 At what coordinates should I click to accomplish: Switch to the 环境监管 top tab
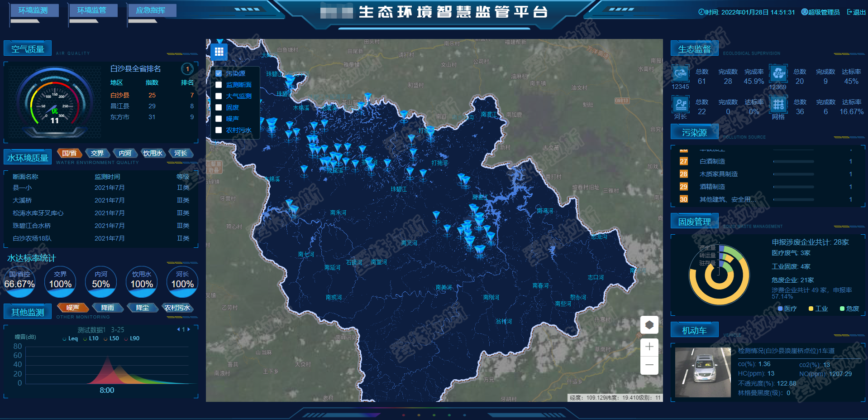92,10
